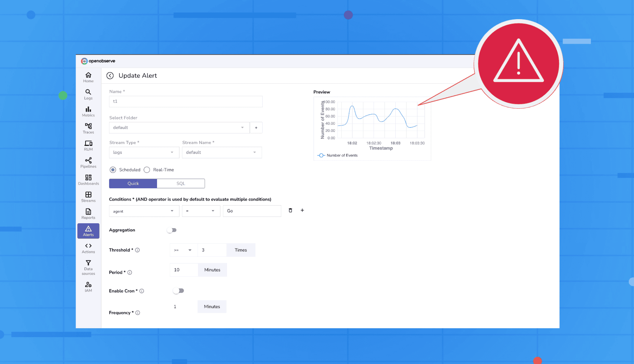Screen dimensions: 634x364
Task: Enable the Cron toggle
Action: (x=178, y=291)
